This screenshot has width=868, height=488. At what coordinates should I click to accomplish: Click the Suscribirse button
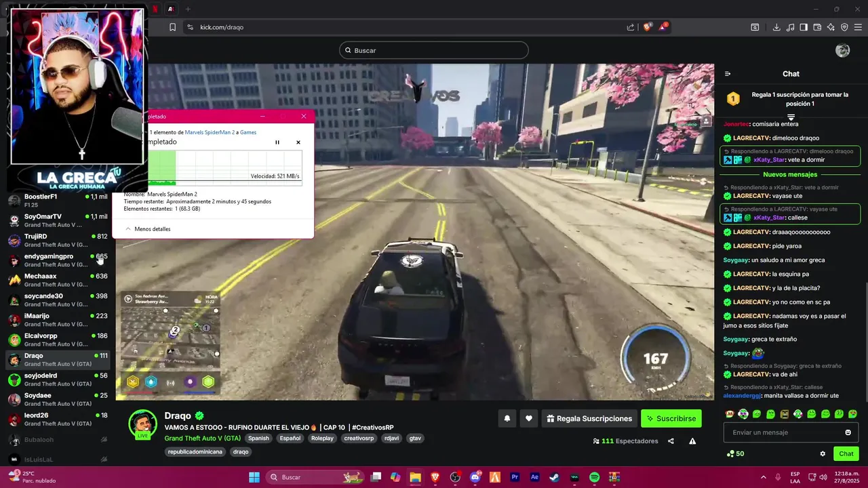coord(671,419)
